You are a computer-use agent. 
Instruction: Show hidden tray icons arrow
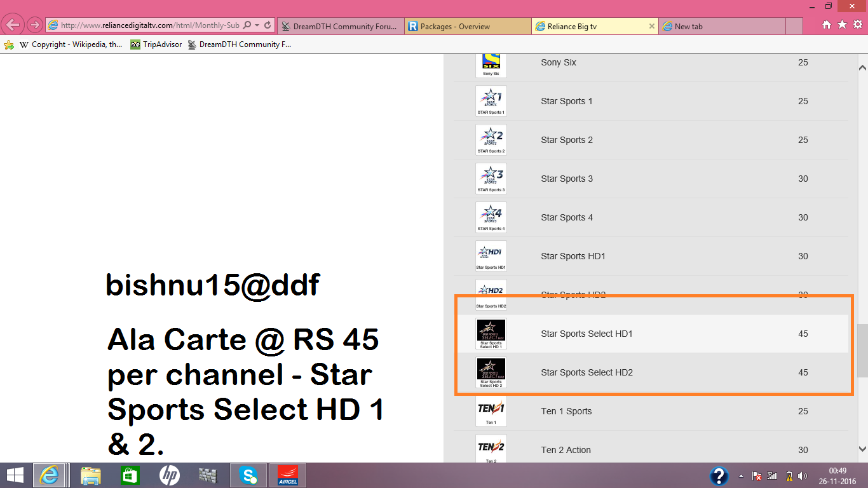pyautogui.click(x=741, y=475)
